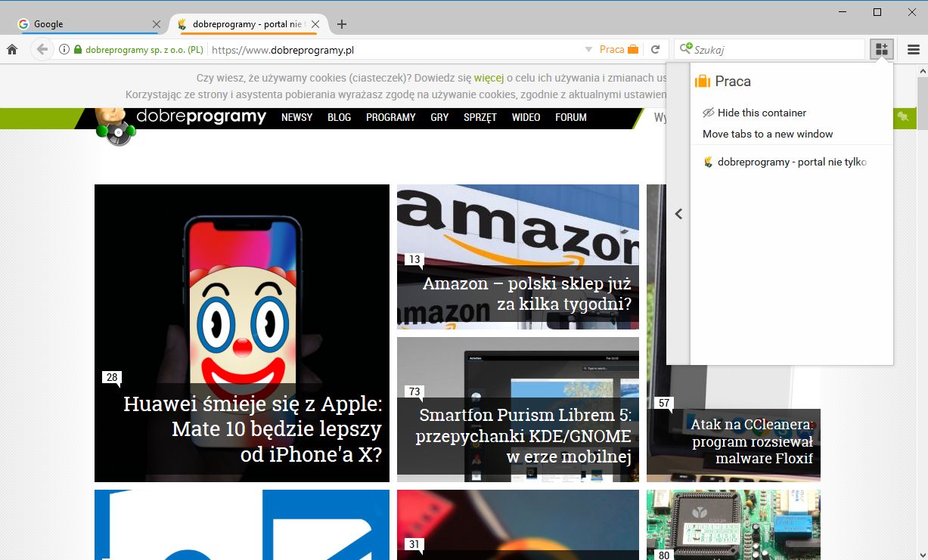Click the green pin icon on the page
The height and width of the screenshot is (560, 928).
point(905,117)
